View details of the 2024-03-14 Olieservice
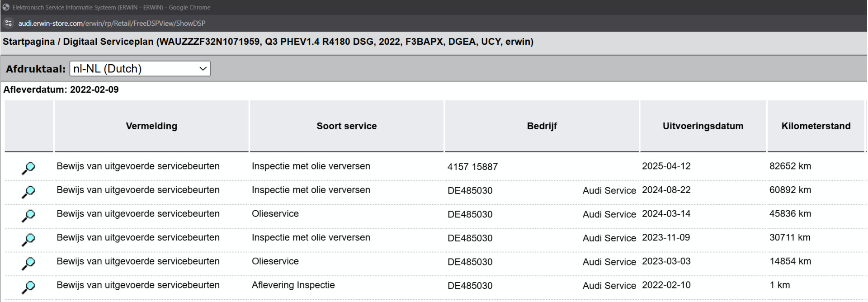868x302 pixels. pyautogui.click(x=28, y=216)
